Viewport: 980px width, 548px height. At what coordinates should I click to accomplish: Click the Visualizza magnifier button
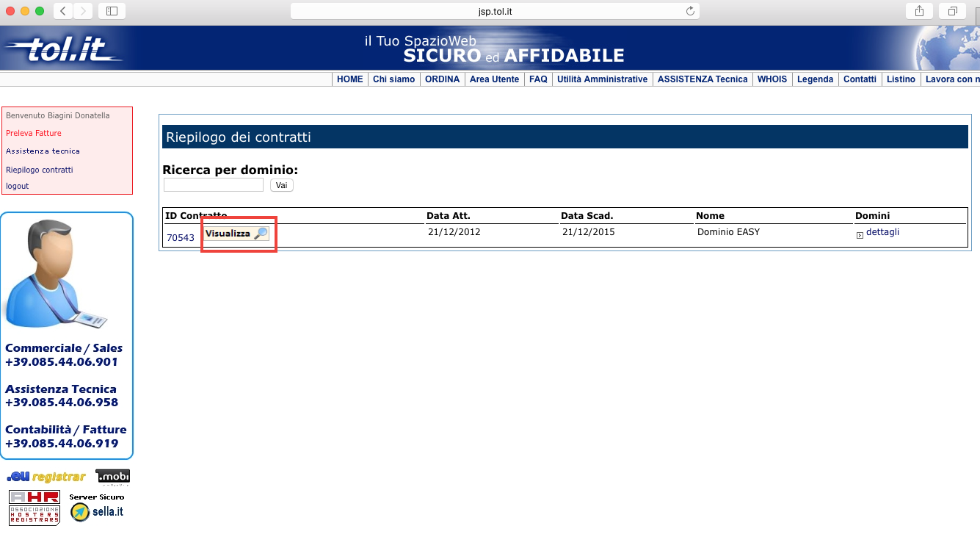pyautogui.click(x=236, y=234)
